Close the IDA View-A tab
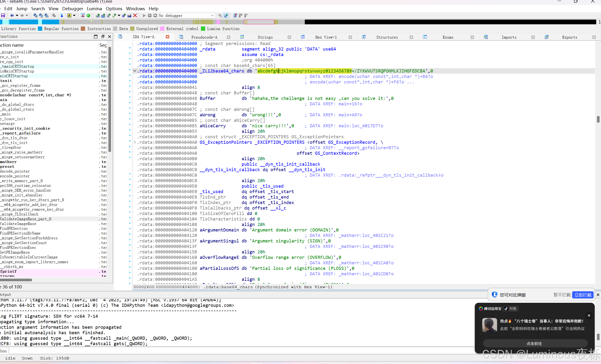The width and height of the screenshot is (601, 364). point(168,37)
